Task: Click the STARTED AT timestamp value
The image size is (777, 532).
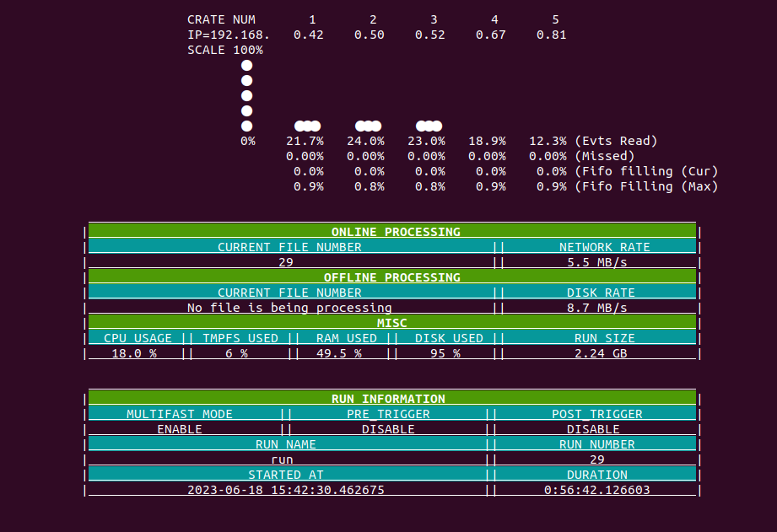Action: (286, 490)
